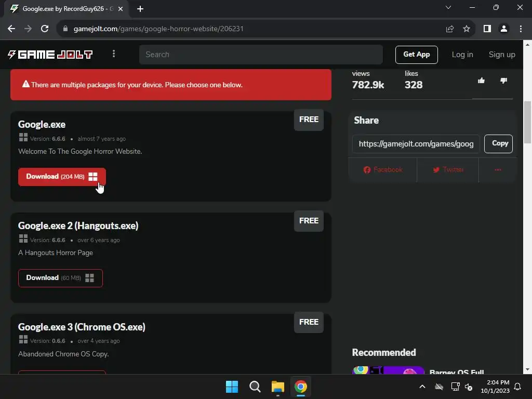
Task: Click the OneDrive cloud tray icon
Action: [x=439, y=387]
